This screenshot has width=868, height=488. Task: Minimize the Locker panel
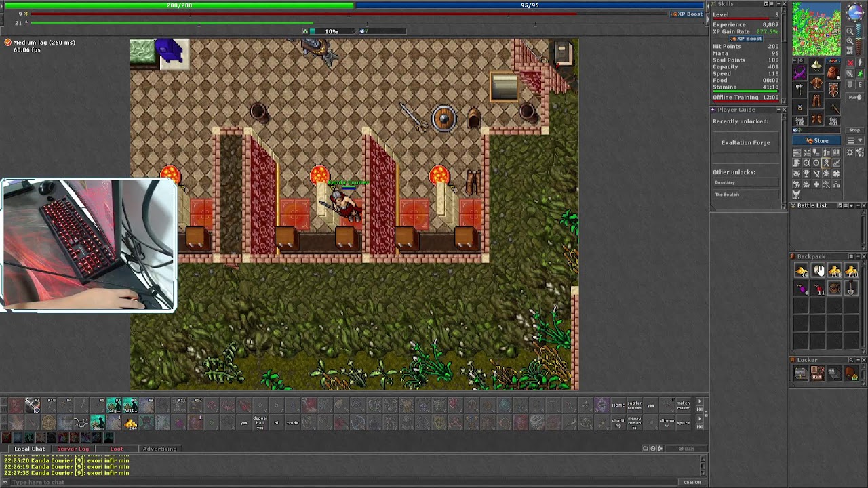click(x=858, y=360)
